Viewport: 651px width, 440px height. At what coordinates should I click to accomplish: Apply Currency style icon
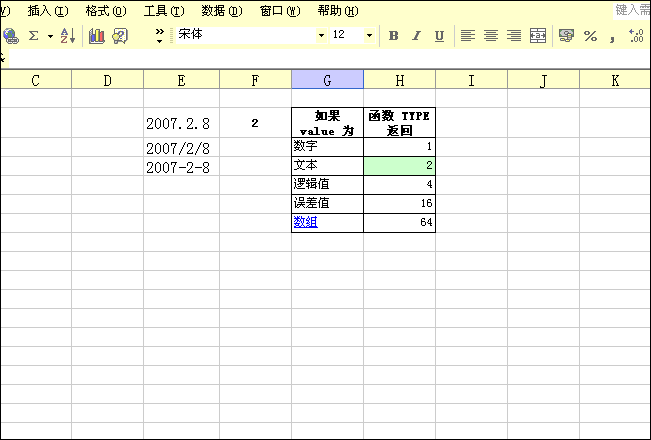(566, 36)
